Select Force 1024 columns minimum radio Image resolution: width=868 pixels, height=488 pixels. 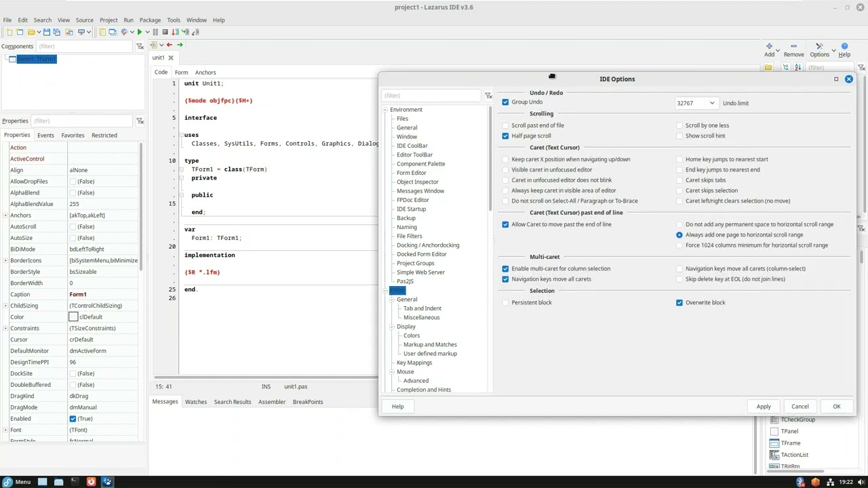tap(679, 245)
